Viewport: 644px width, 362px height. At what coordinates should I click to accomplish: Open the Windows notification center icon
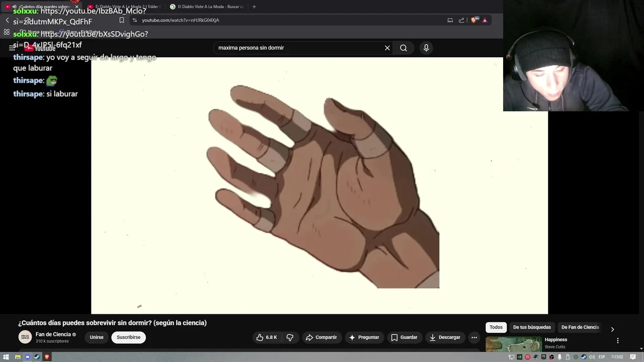tap(633, 357)
